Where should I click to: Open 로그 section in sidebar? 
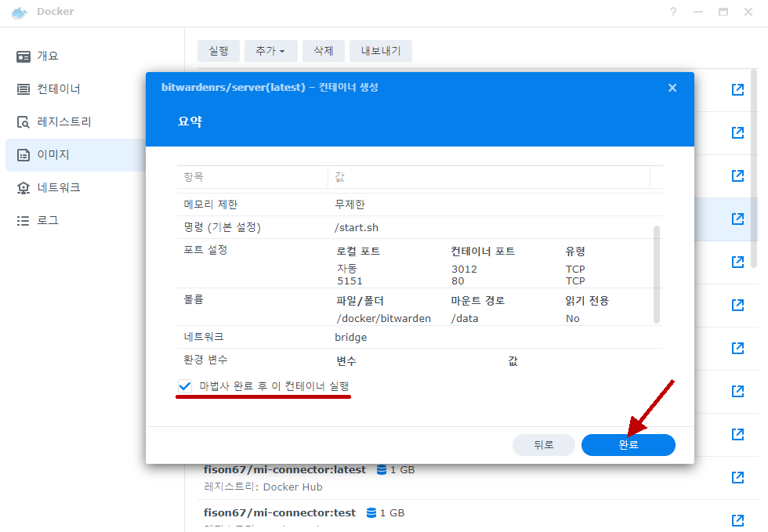click(75, 220)
